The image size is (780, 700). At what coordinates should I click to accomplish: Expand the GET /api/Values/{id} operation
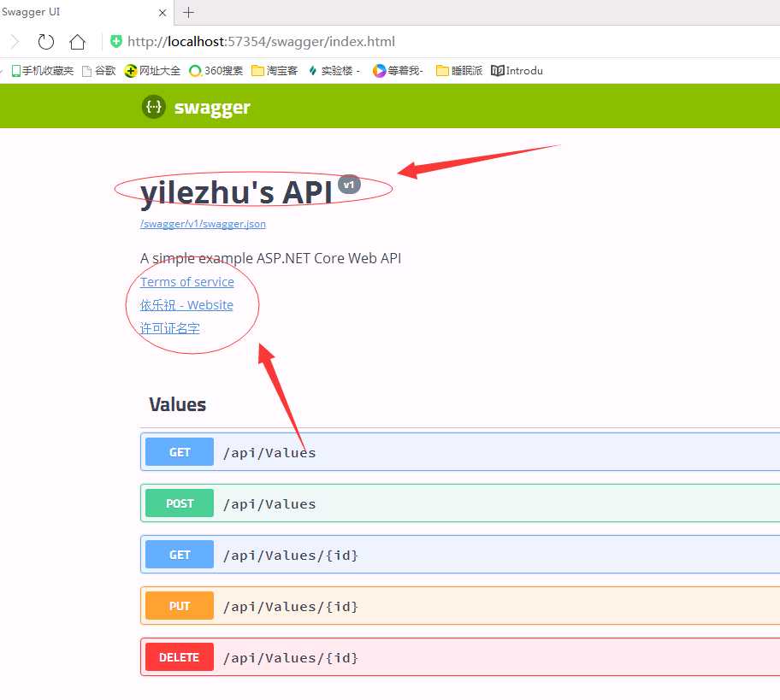pos(460,555)
